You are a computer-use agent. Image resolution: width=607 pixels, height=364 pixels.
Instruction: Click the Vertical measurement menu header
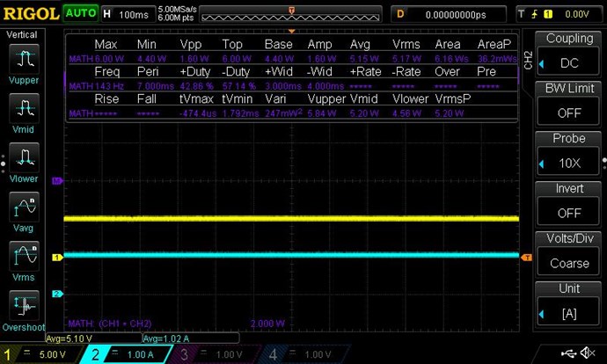coord(22,35)
